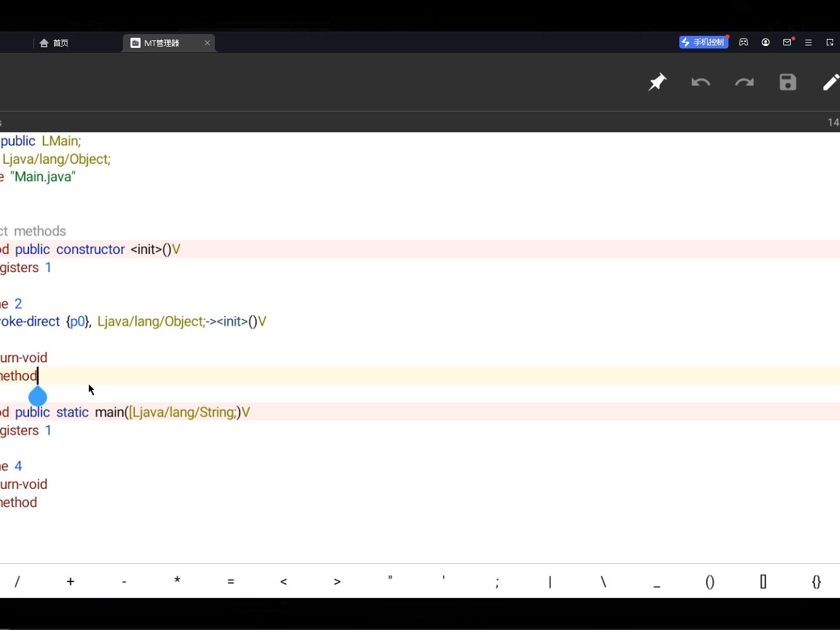Click the line number 4 directive
Image resolution: width=840 pixels, height=630 pixels.
(11, 466)
